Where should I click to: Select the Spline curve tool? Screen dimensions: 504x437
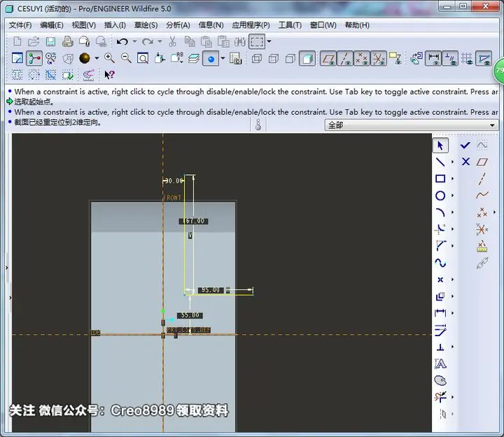440,263
